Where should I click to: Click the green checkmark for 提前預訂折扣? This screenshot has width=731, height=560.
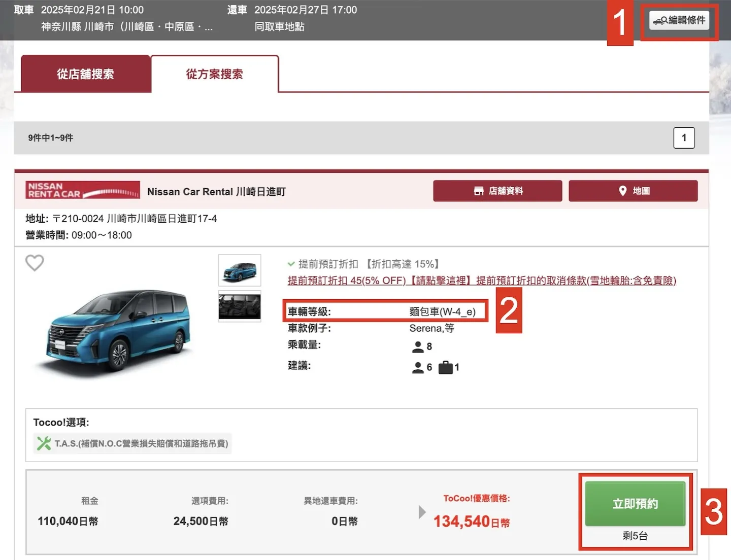point(291,264)
